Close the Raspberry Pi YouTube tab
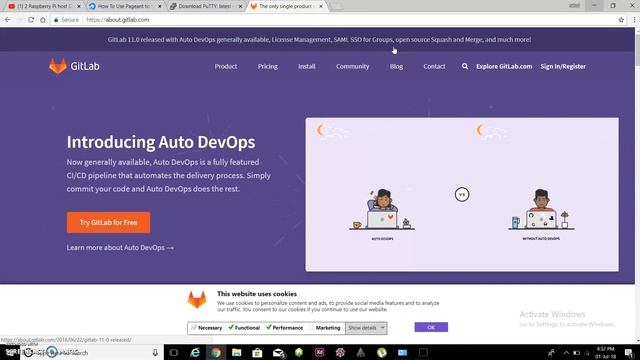640x360 pixels. click(x=79, y=6)
